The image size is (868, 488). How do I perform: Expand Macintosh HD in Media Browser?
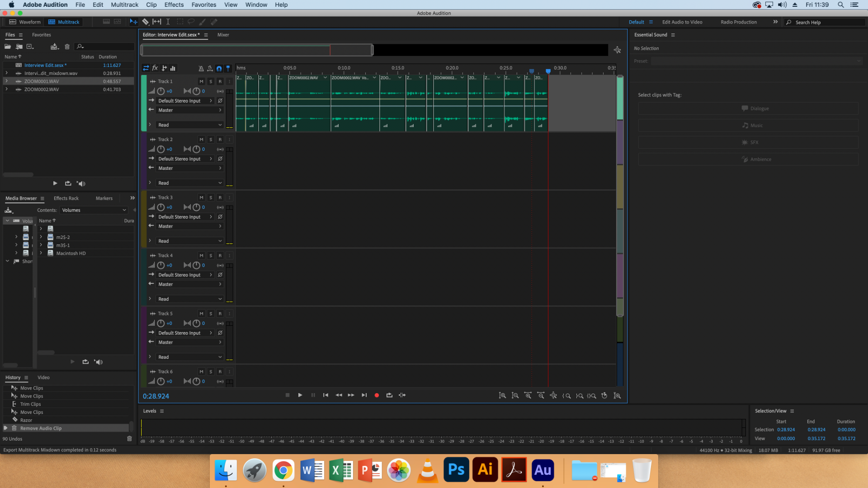41,253
